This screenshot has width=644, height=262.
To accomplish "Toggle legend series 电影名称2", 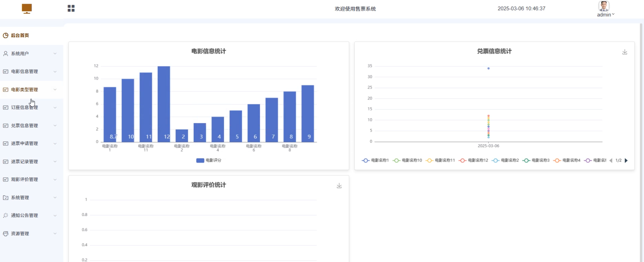I will [x=505, y=160].
